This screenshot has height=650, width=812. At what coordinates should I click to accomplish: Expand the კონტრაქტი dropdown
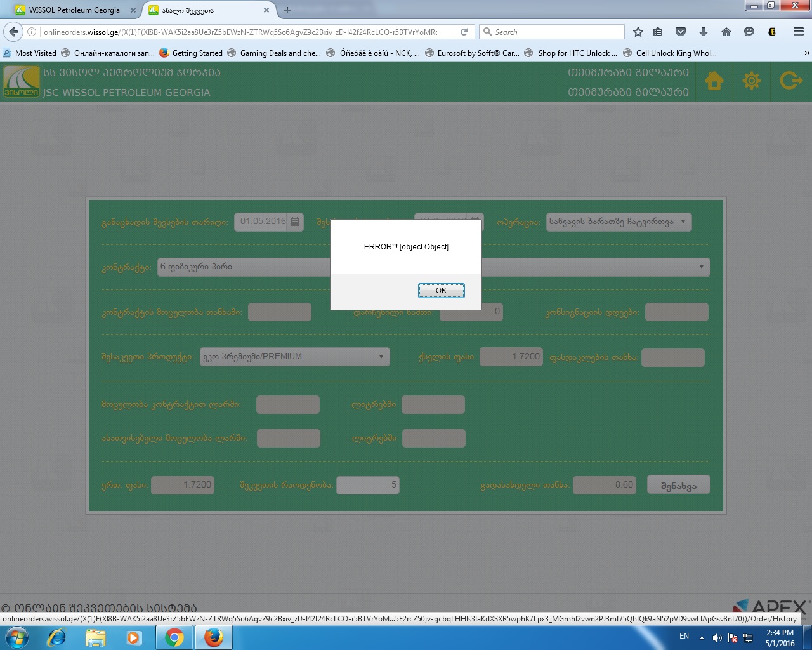pyautogui.click(x=433, y=267)
